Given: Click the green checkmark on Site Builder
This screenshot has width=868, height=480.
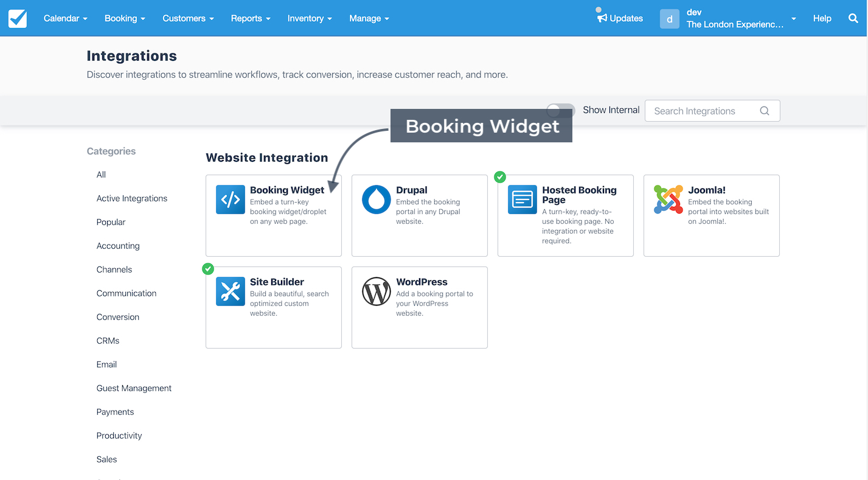Looking at the screenshot, I should point(207,269).
